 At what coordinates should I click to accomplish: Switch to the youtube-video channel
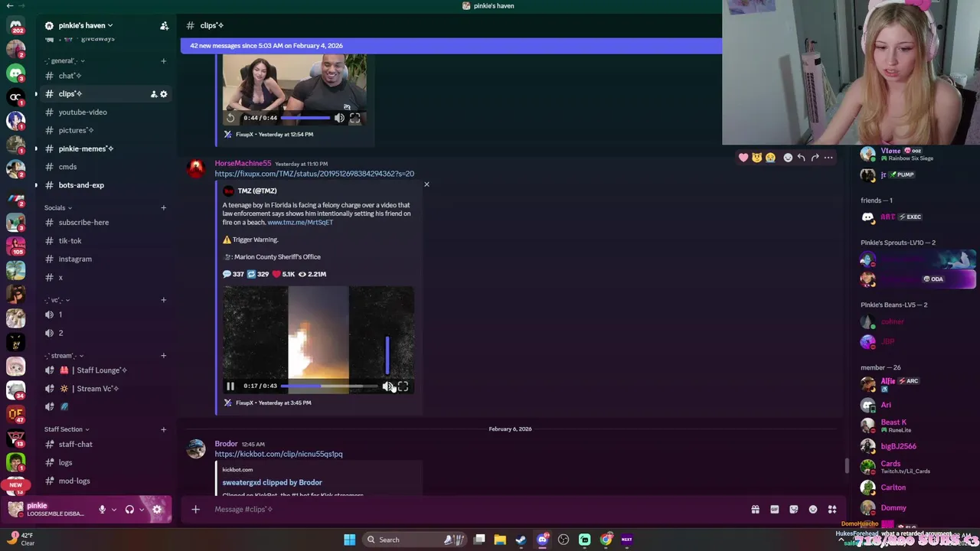[106, 112]
